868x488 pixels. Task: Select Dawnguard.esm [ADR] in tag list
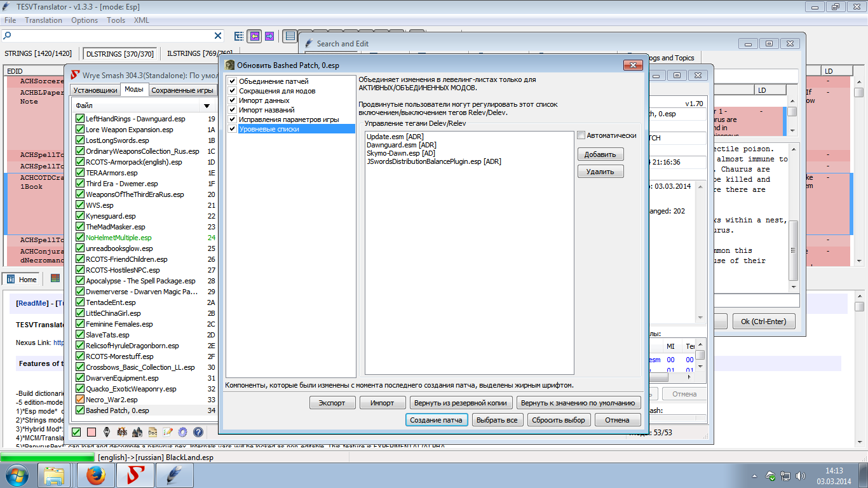[401, 145]
